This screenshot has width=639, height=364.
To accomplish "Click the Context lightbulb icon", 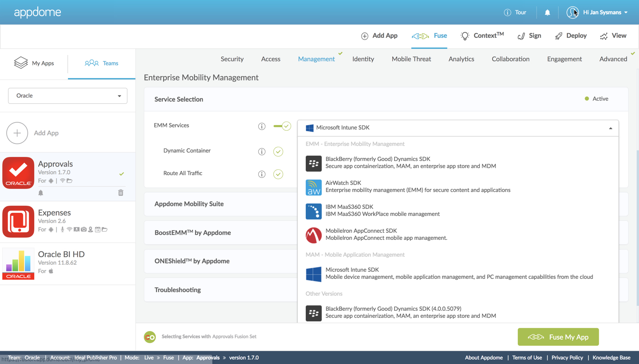I will (465, 36).
